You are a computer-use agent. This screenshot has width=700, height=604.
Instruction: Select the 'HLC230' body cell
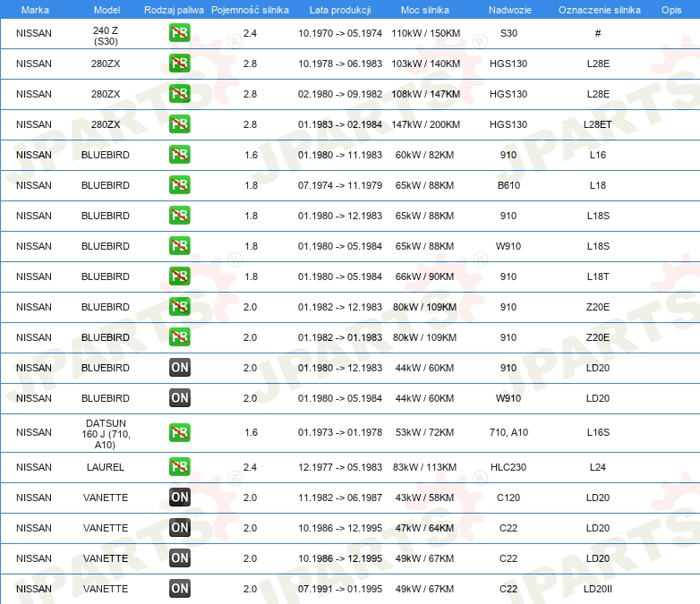(508, 467)
